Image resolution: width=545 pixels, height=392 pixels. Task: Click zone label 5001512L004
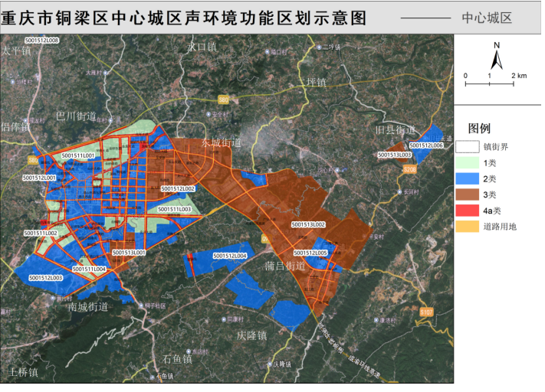pos(230,255)
